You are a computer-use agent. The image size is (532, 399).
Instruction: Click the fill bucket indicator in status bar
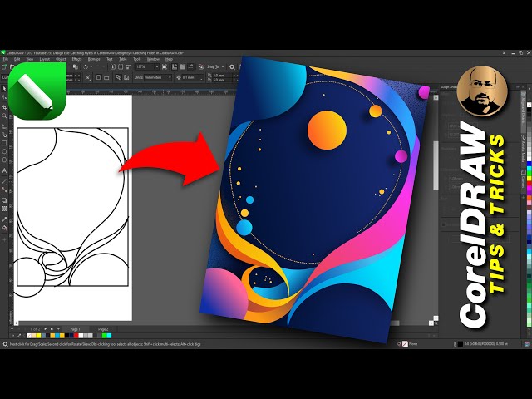[x=399, y=343]
